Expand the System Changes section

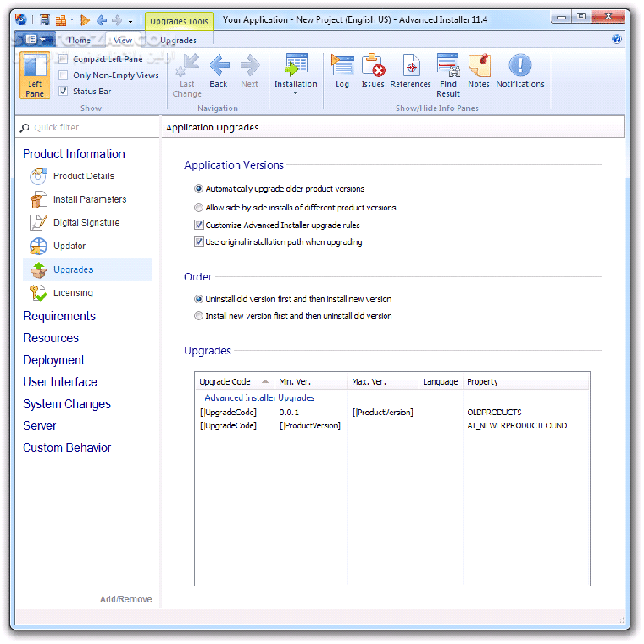tap(67, 403)
